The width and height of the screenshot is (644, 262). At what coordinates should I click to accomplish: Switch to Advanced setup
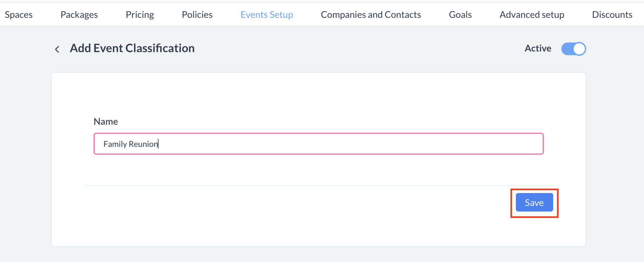pyautogui.click(x=532, y=15)
